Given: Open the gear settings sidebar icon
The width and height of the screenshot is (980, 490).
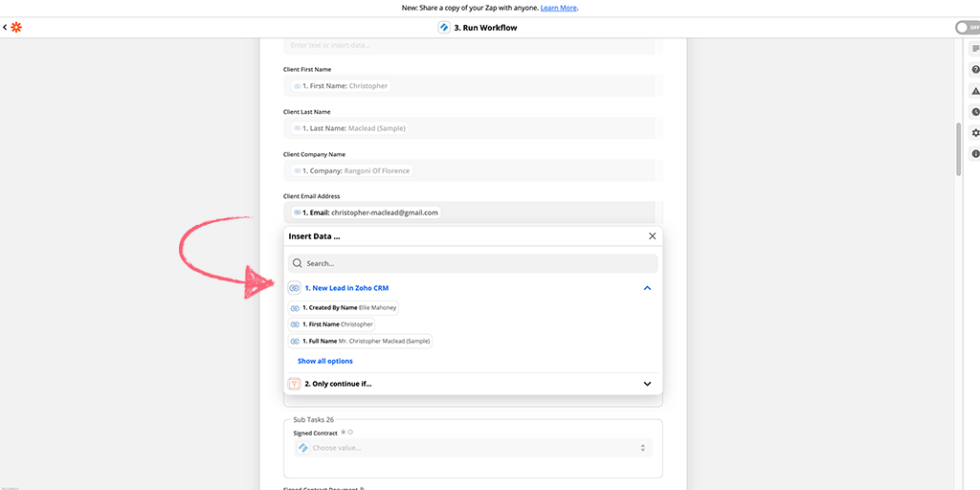Looking at the screenshot, I should pyautogui.click(x=975, y=132).
